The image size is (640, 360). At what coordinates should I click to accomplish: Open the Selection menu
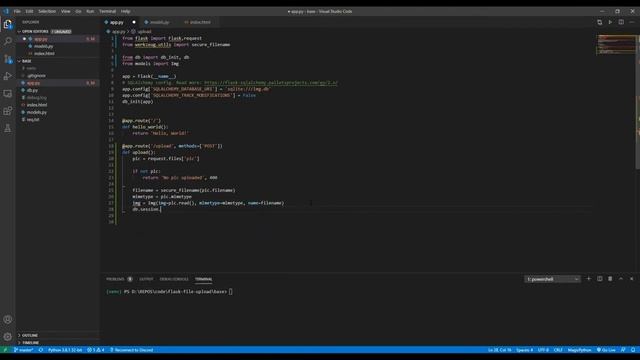(47, 11)
